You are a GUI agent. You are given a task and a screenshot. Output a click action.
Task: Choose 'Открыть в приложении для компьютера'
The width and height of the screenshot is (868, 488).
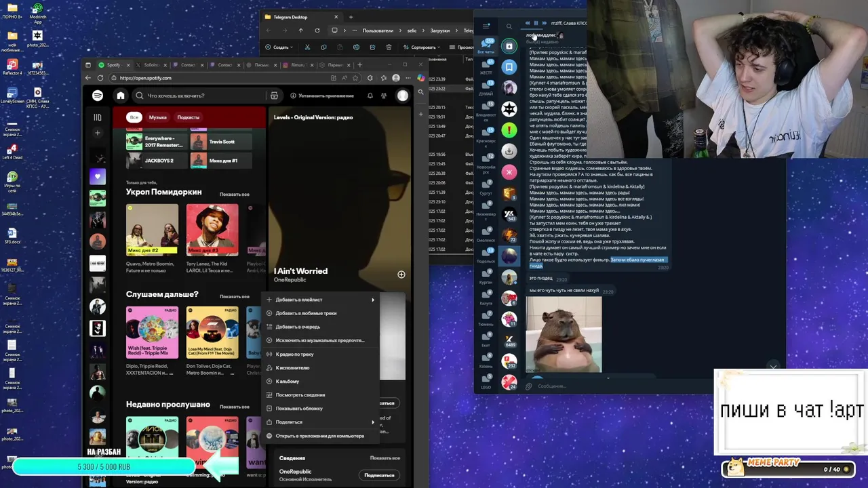coord(319,436)
